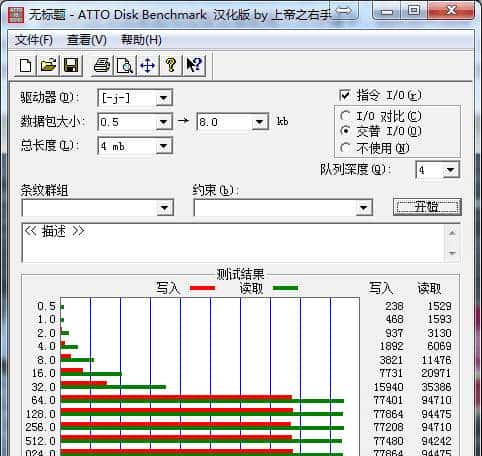Screen dimensions: 482x456
Task: Close the ATTO Disk Benchmark window
Action: pos(451,11)
